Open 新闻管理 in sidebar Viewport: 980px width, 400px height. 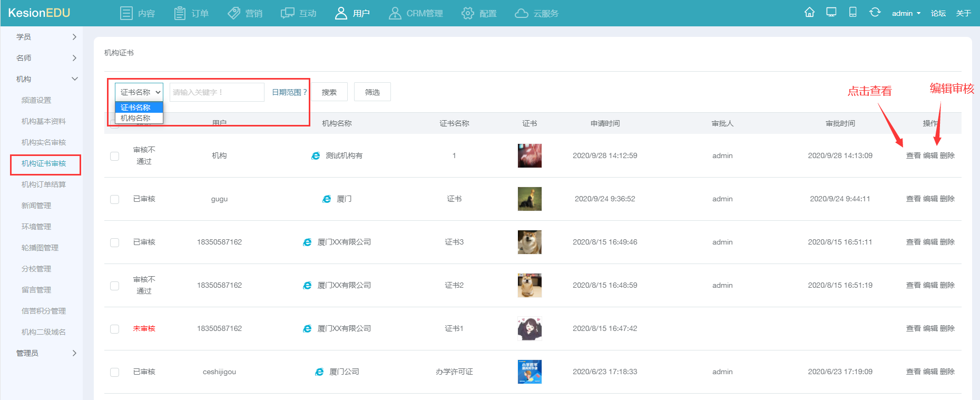[36, 206]
